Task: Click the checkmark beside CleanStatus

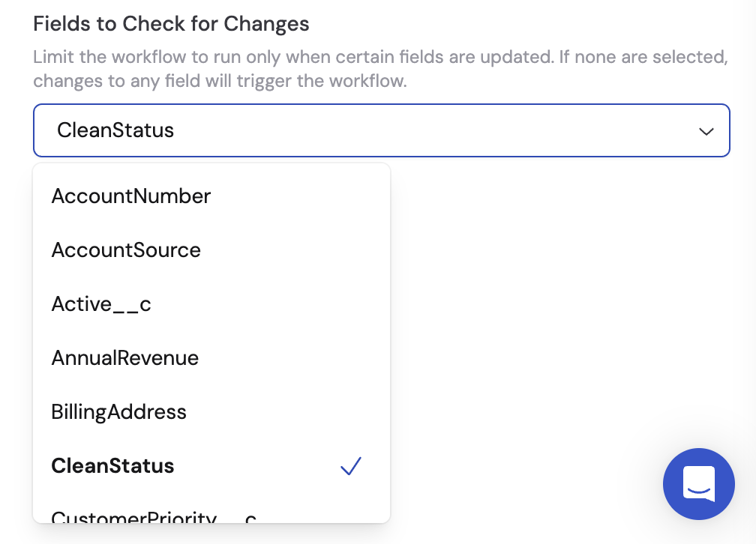Action: (349, 465)
